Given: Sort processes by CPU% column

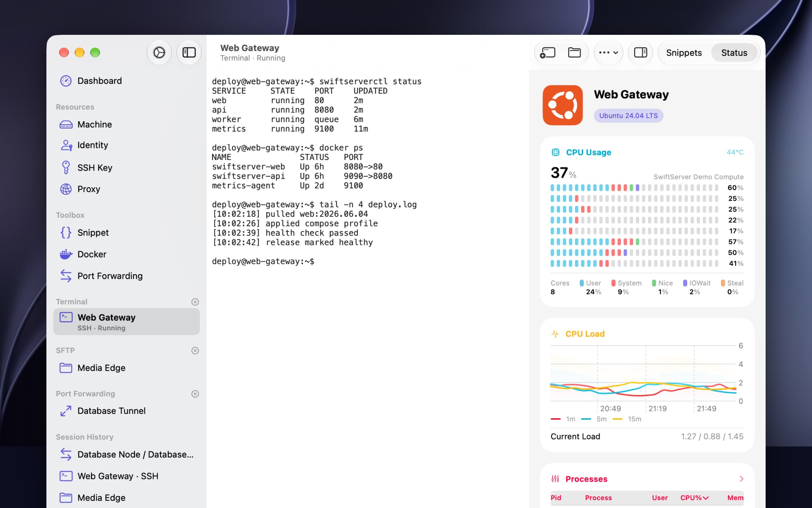Looking at the screenshot, I should 694,498.
